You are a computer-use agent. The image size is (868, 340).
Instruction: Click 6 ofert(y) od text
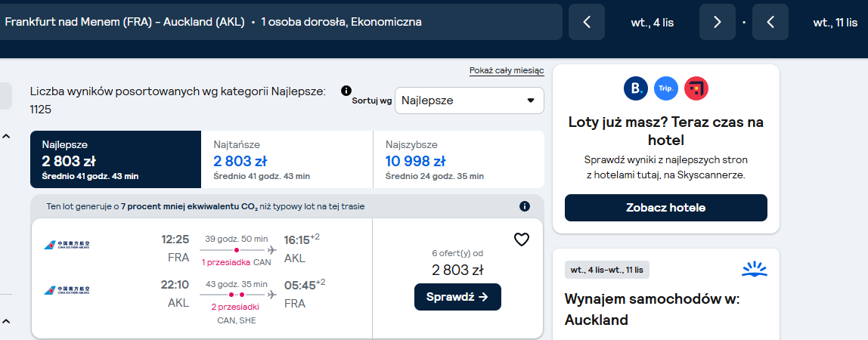point(457,253)
